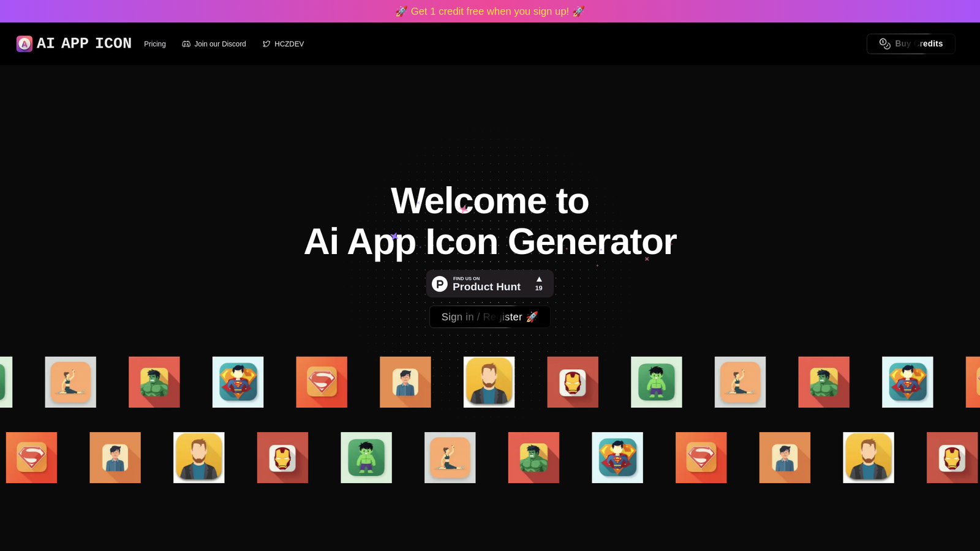This screenshot has height=551, width=980.
Task: Visit the HCZDEV Twitter link
Action: (x=283, y=44)
